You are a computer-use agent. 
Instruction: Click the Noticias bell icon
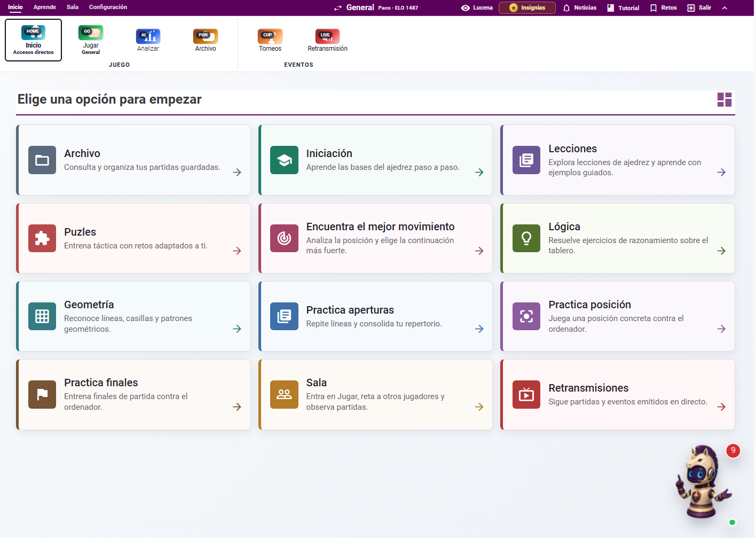(x=566, y=8)
